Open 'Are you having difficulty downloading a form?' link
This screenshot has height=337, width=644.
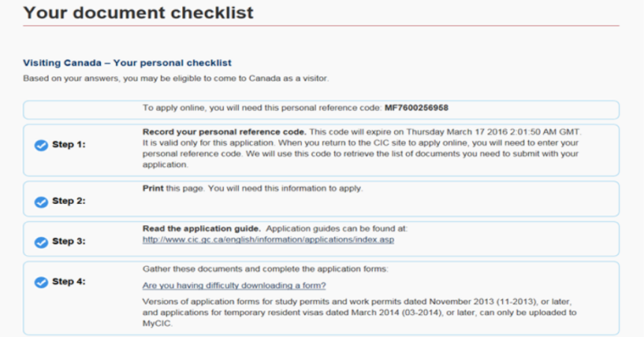pyautogui.click(x=234, y=285)
